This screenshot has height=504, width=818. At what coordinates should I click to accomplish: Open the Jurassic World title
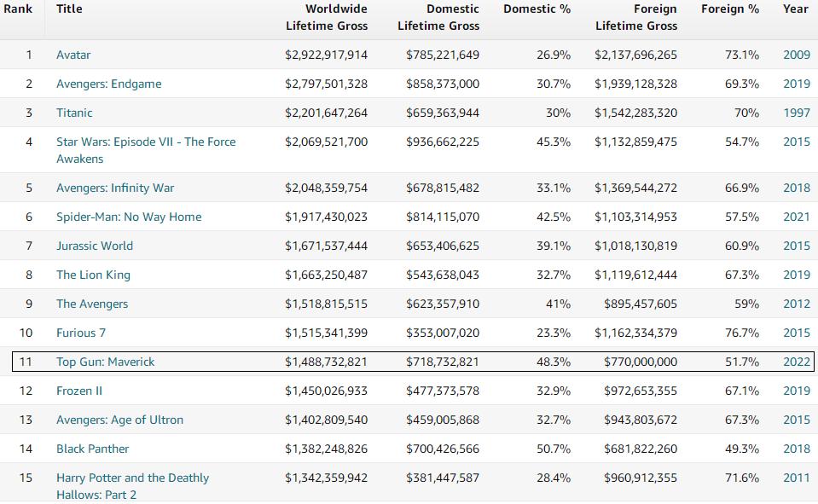coord(95,246)
